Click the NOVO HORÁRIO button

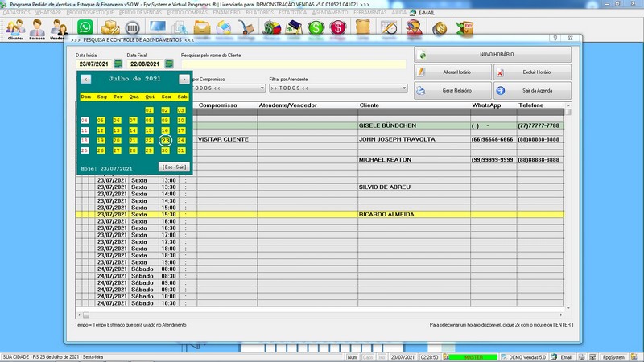(493, 55)
